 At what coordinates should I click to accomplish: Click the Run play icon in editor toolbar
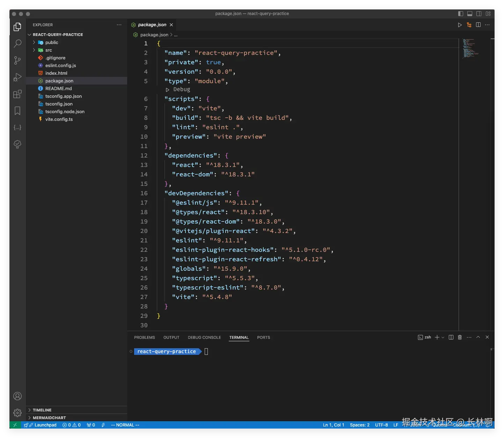pos(460,25)
